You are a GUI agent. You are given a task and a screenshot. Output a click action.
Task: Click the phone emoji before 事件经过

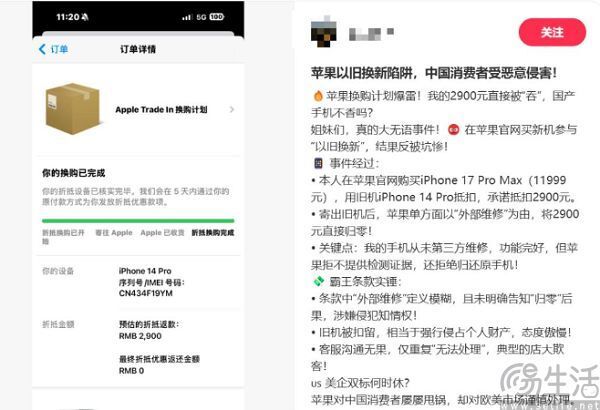tap(318, 163)
